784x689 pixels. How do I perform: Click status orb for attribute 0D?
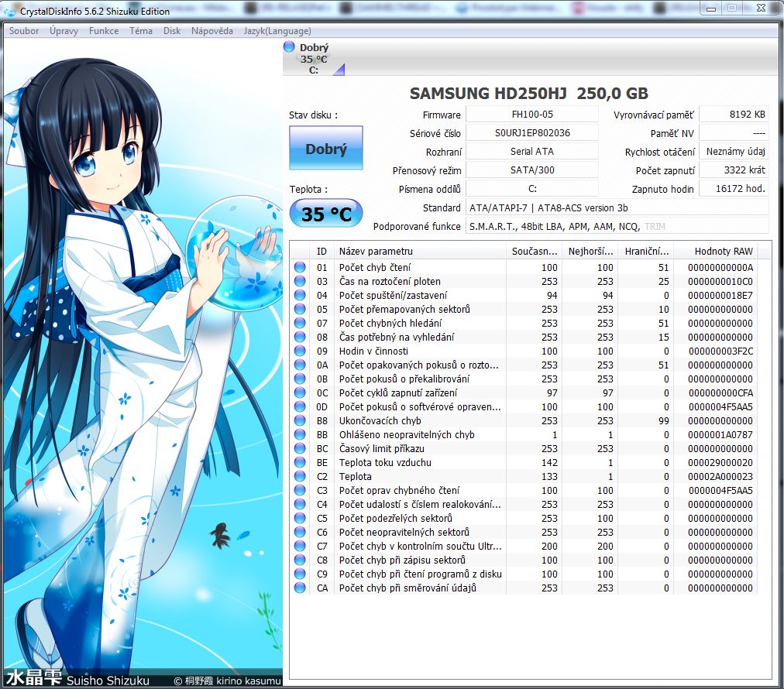coord(300,407)
